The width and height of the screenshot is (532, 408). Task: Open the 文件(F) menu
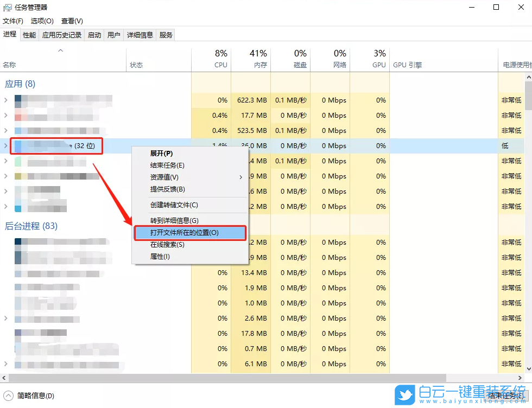13,21
